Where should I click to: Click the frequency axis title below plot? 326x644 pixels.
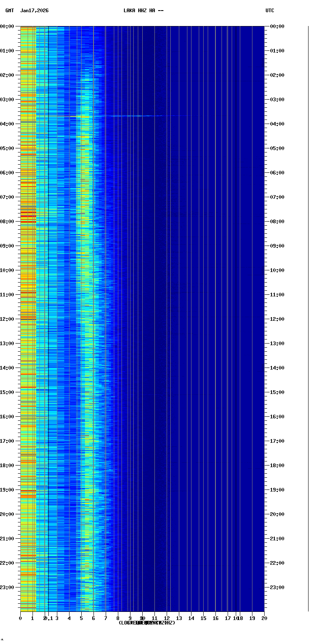coord(147,623)
